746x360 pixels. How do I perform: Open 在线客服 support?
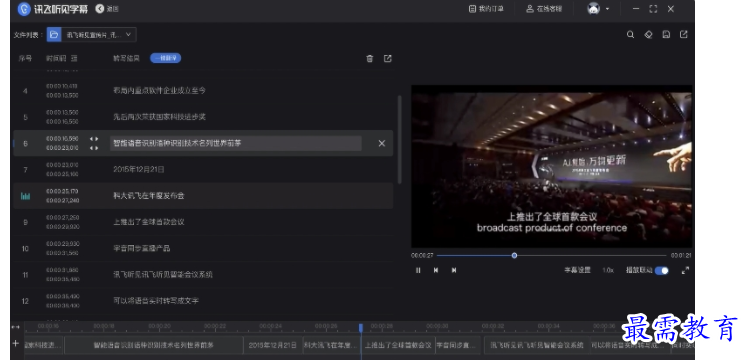coord(544,9)
